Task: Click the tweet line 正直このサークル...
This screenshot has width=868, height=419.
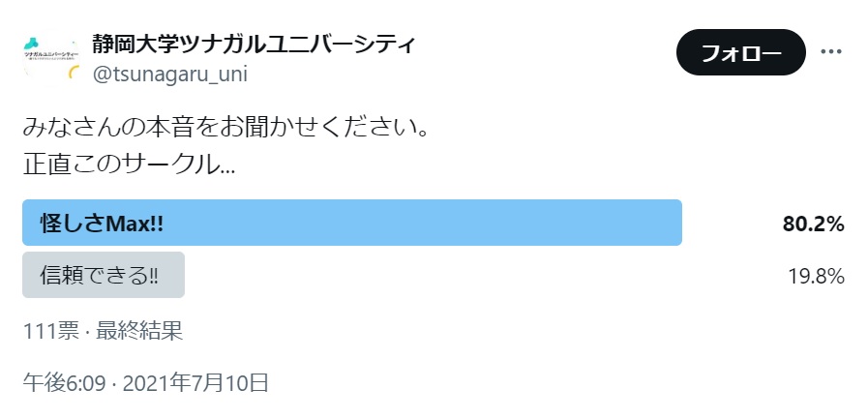Action: [129, 165]
